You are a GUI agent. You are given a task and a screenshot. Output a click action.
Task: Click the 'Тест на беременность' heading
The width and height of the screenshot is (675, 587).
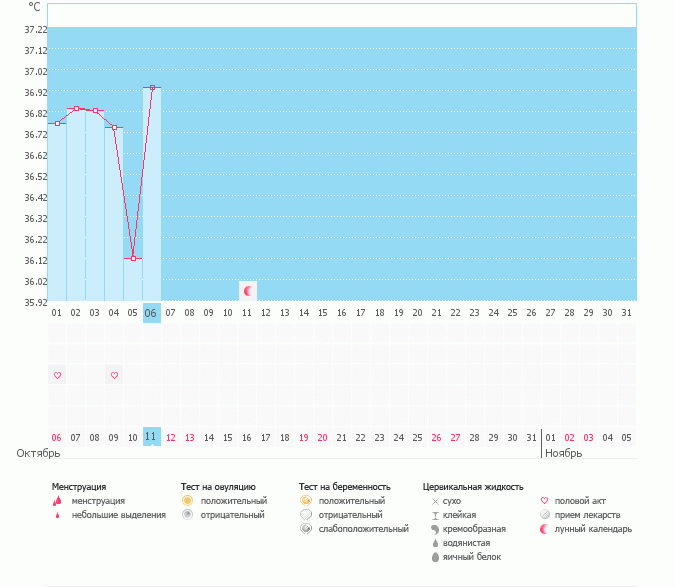[345, 487]
